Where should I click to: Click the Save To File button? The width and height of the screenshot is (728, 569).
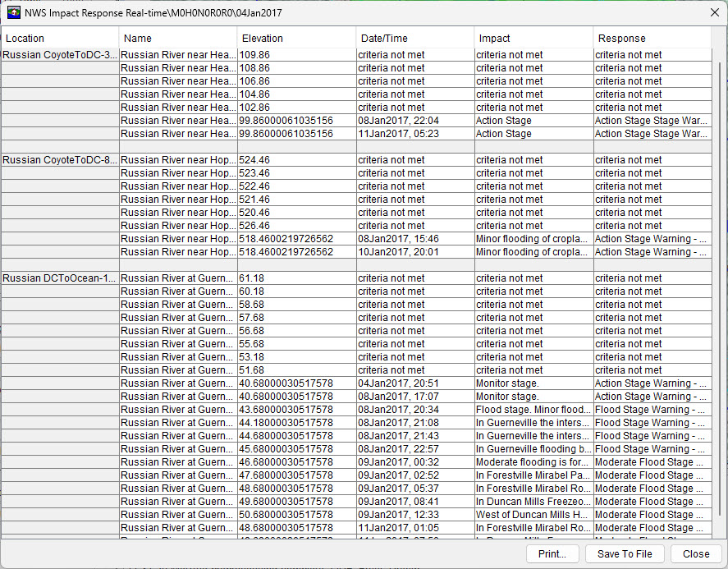[x=625, y=553]
